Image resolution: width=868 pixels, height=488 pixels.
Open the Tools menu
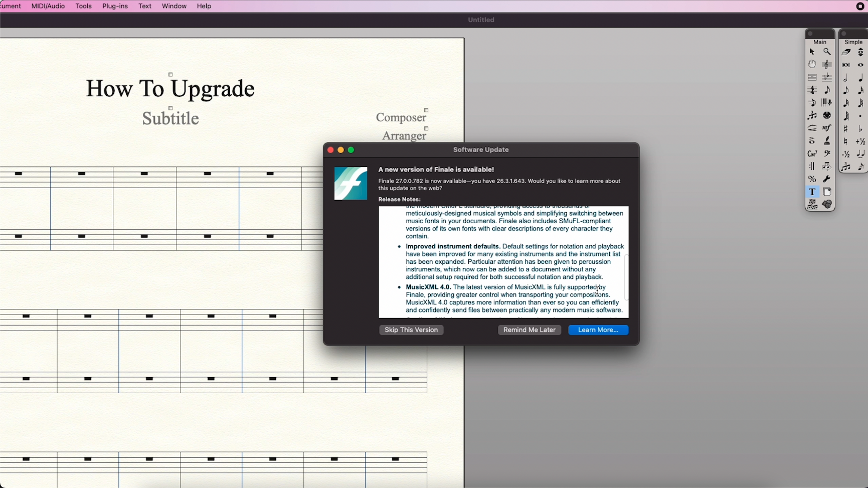click(x=84, y=6)
